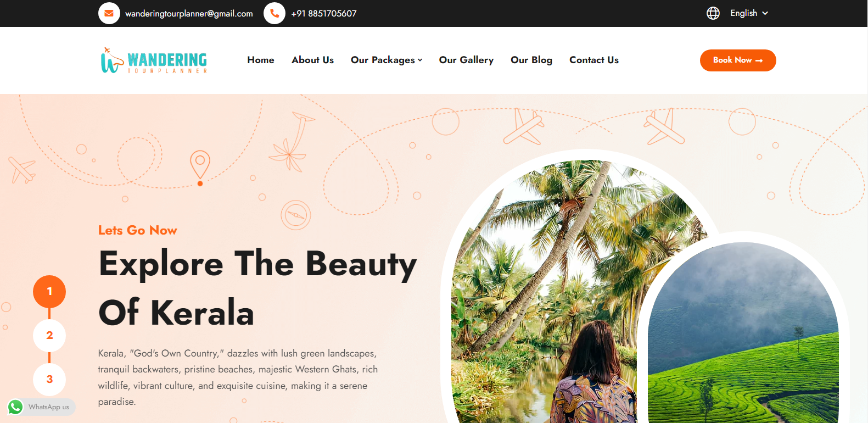Click the Wandering Tour Planner logo
The image size is (868, 423).
[x=154, y=60]
